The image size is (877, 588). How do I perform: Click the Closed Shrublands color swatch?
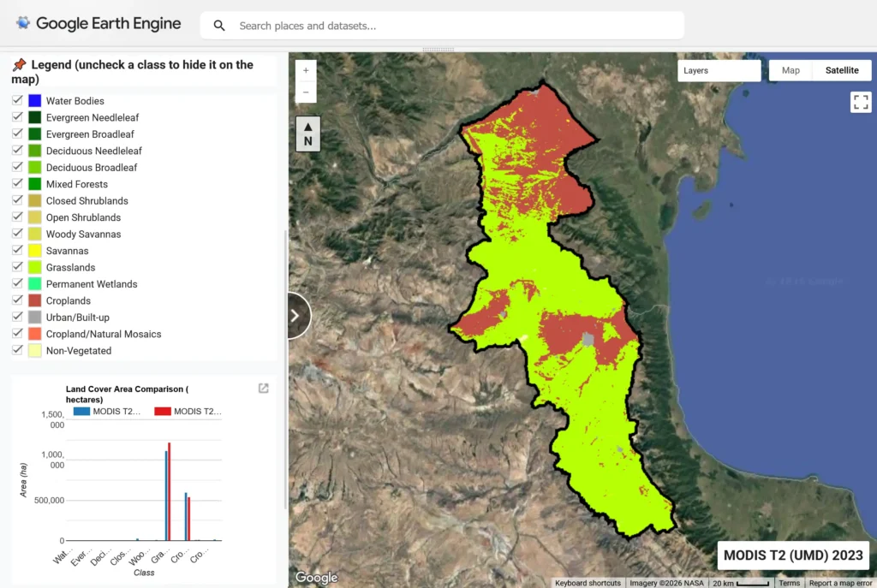tap(34, 200)
